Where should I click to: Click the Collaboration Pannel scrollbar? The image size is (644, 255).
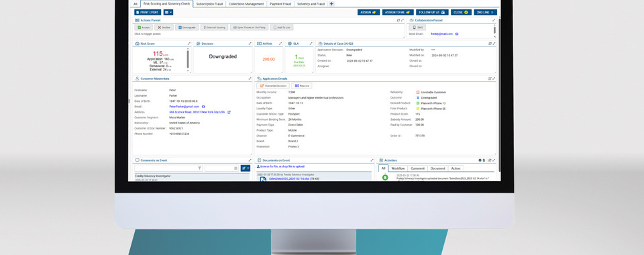(x=494, y=31)
